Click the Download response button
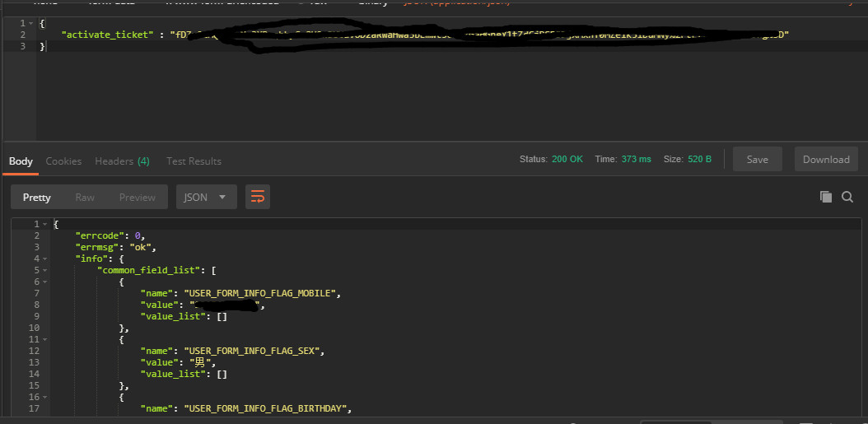The width and height of the screenshot is (868, 424). tap(826, 160)
